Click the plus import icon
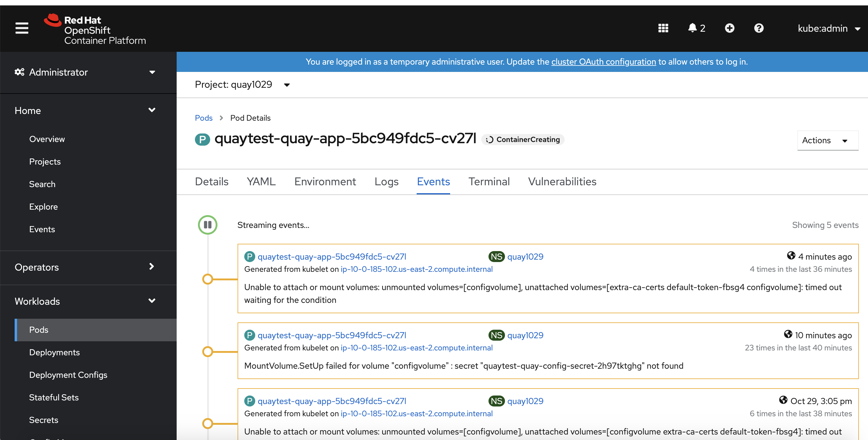 [x=729, y=28]
